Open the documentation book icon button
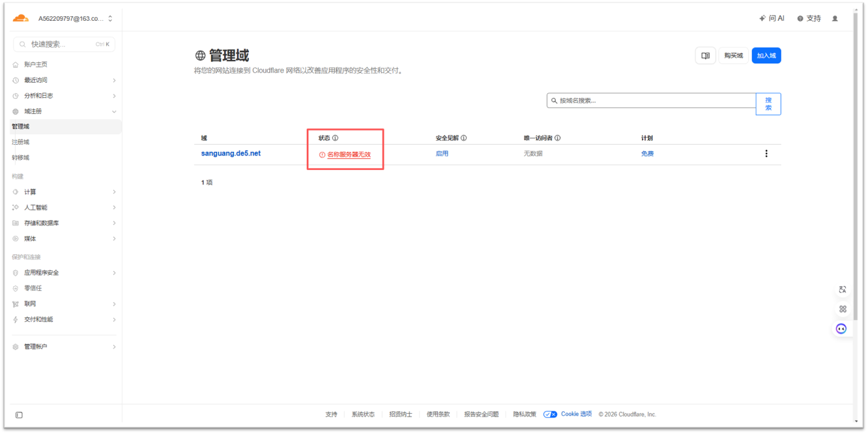This screenshot has width=868, height=434. point(705,56)
